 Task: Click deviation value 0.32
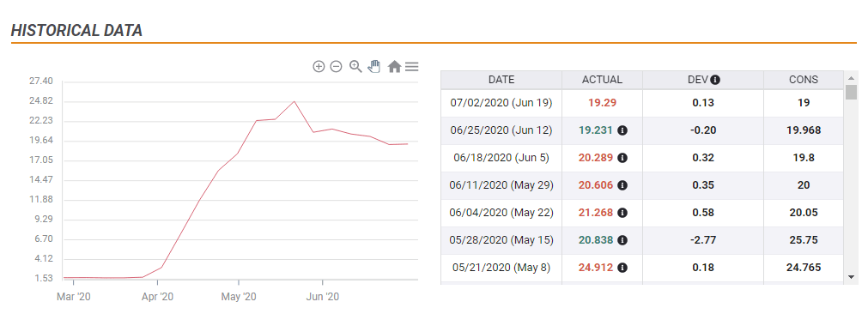pyautogui.click(x=703, y=158)
